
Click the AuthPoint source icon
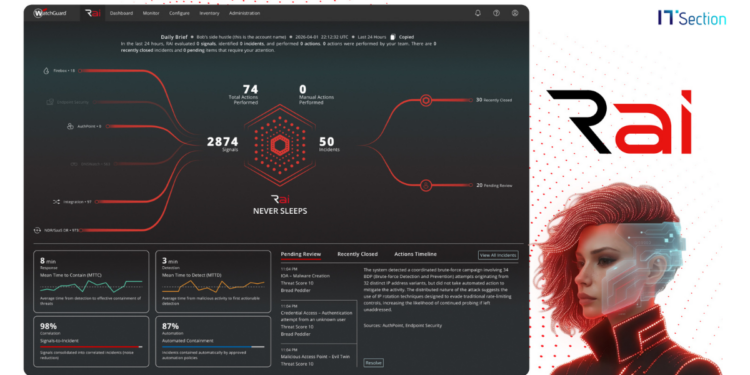[x=70, y=126]
